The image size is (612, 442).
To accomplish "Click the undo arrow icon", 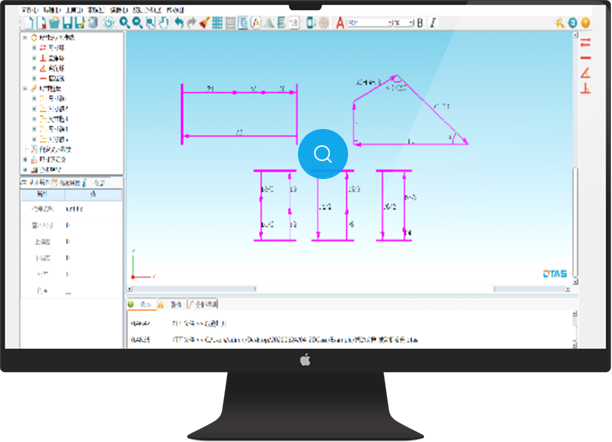I will [178, 22].
